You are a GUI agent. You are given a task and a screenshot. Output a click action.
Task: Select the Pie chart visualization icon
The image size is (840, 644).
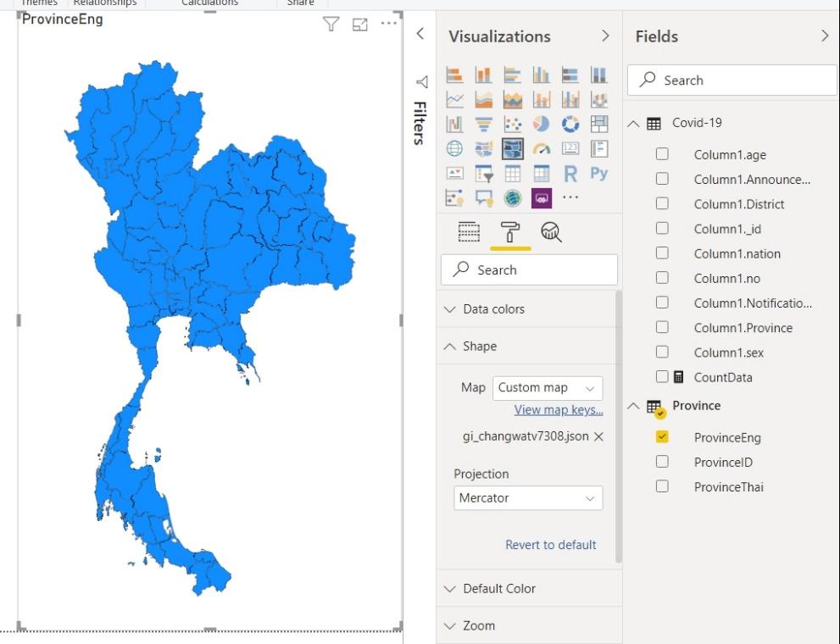pos(539,125)
